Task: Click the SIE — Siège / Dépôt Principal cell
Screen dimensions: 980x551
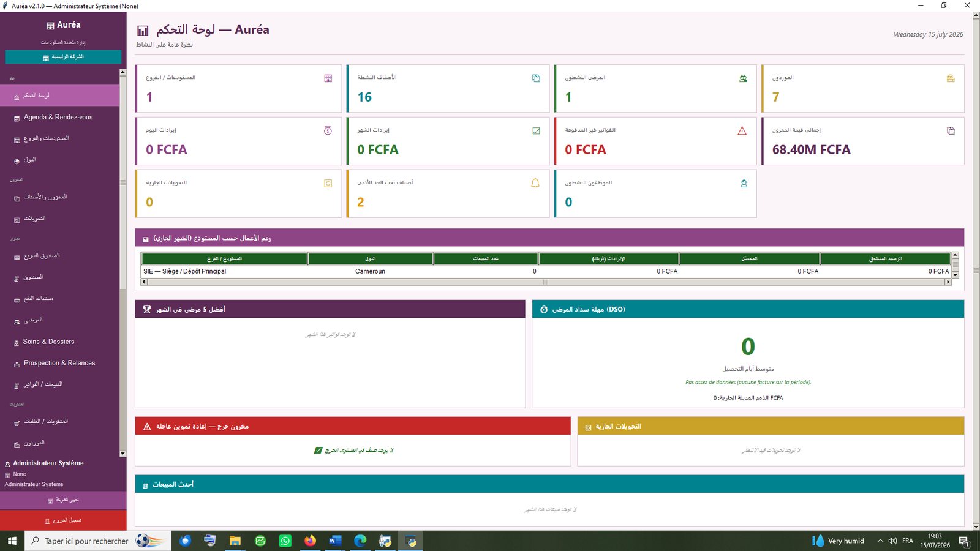Action: (224, 271)
